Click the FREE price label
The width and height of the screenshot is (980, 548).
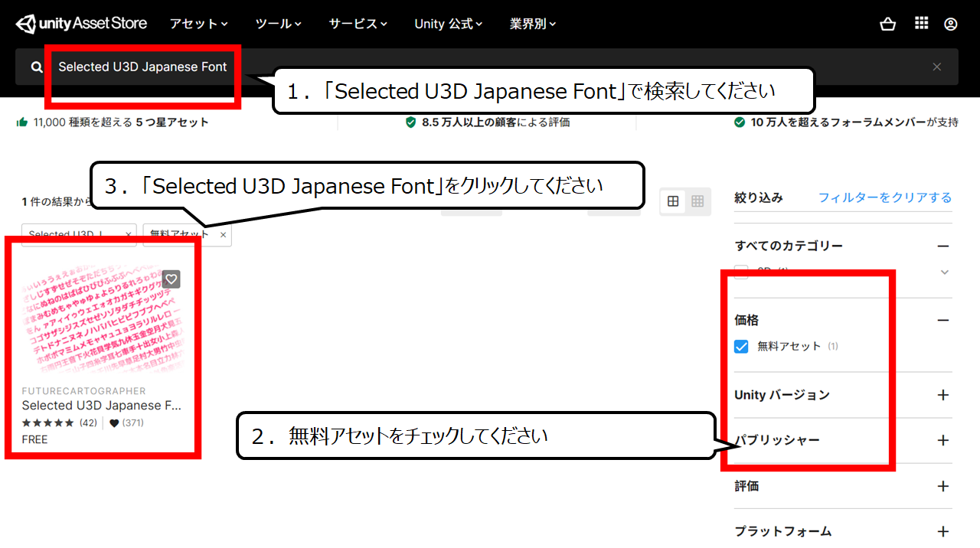click(x=34, y=439)
